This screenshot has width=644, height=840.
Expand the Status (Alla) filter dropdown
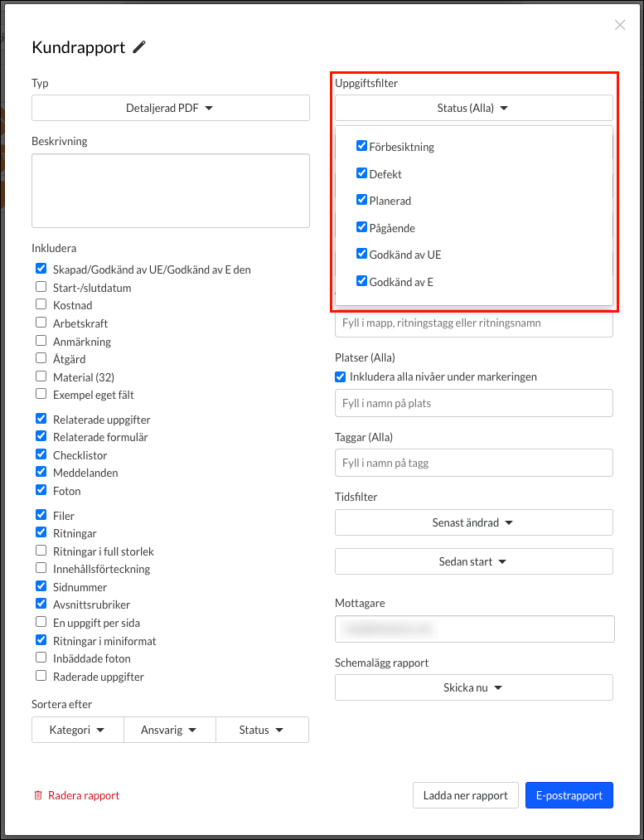click(473, 108)
